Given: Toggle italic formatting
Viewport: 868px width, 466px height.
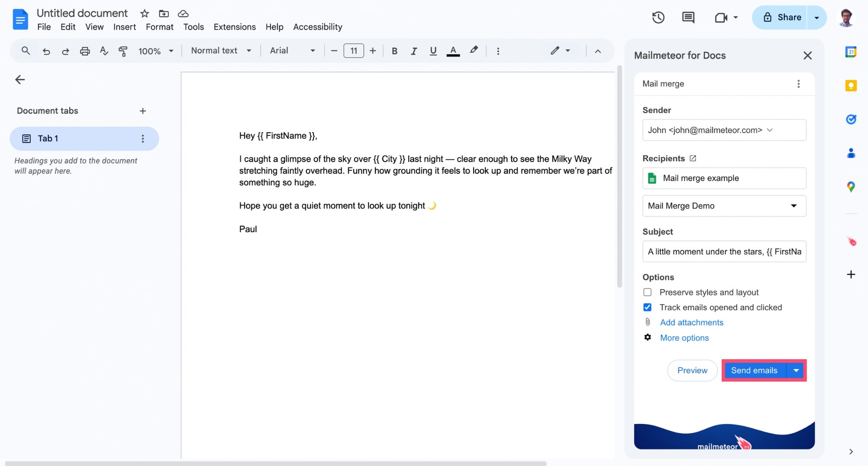Looking at the screenshot, I should 414,50.
